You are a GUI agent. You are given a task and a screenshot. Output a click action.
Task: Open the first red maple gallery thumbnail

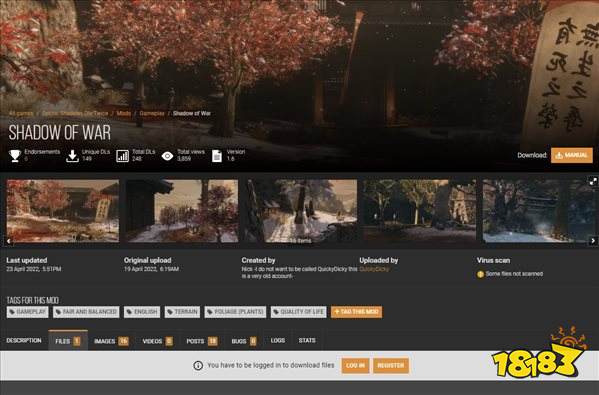63,211
